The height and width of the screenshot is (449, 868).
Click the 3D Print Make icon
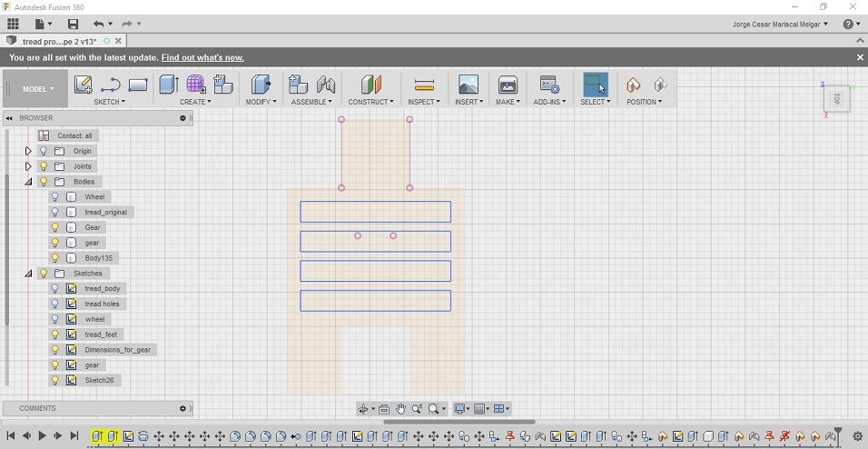[x=508, y=85]
